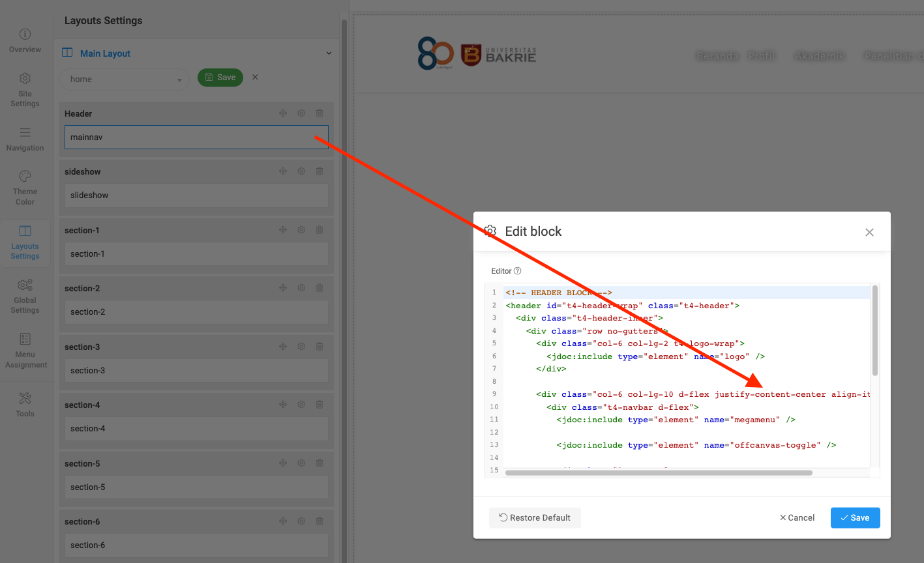Click the section-5 block field
924x563 pixels.
click(196, 487)
